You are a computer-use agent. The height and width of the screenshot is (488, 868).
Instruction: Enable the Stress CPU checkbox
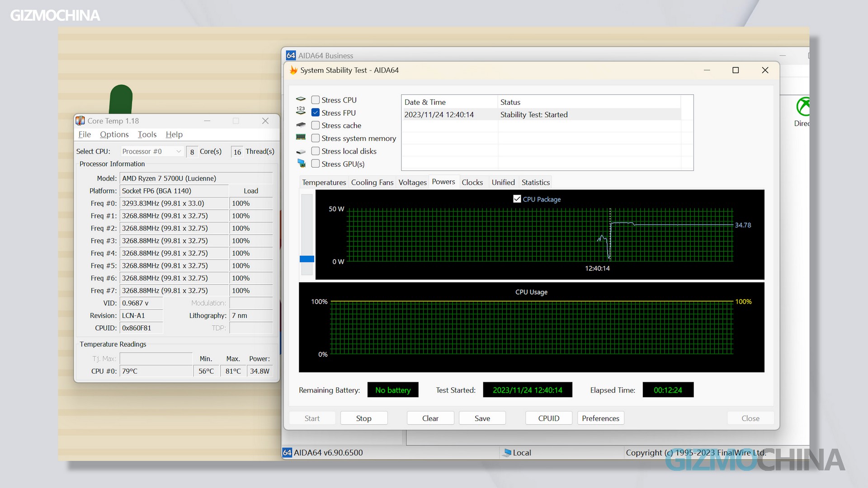[x=316, y=100]
